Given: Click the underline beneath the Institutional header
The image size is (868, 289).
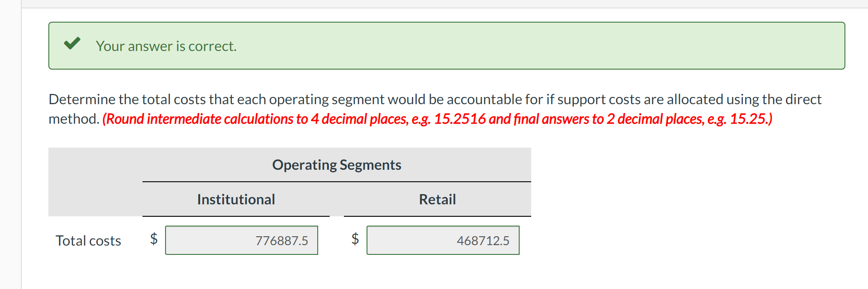Looking at the screenshot, I should (x=236, y=216).
